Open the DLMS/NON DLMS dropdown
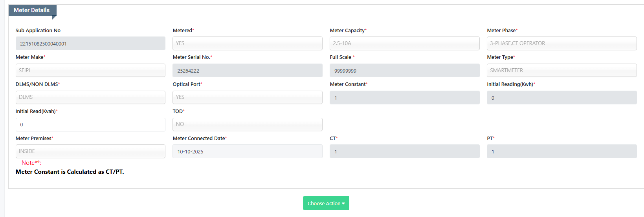Image resolution: width=644 pixels, height=217 pixels. point(90,97)
